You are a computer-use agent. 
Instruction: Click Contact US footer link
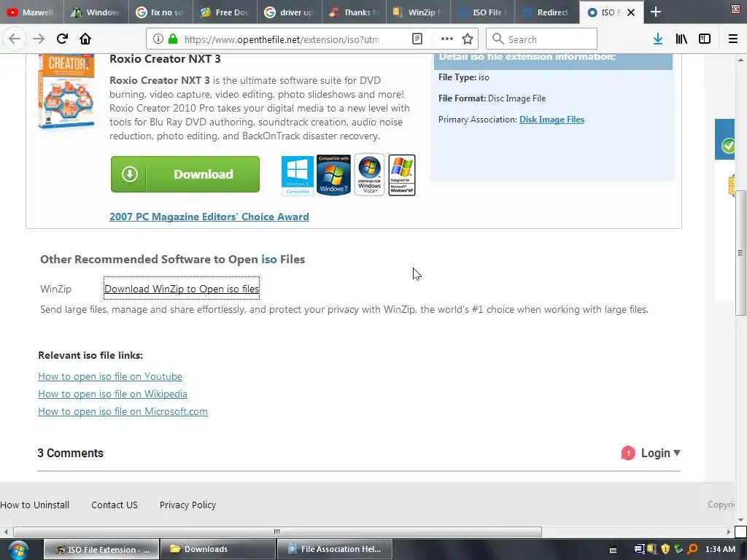click(115, 505)
